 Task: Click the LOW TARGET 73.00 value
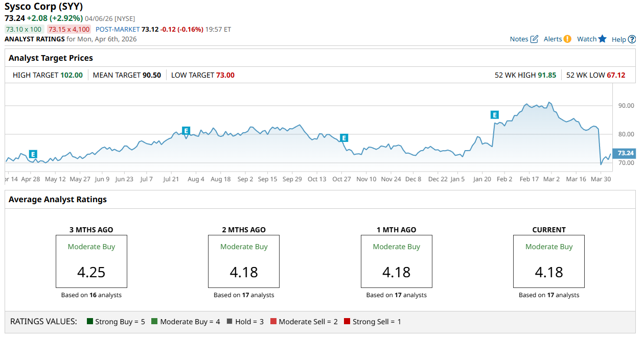coord(225,75)
